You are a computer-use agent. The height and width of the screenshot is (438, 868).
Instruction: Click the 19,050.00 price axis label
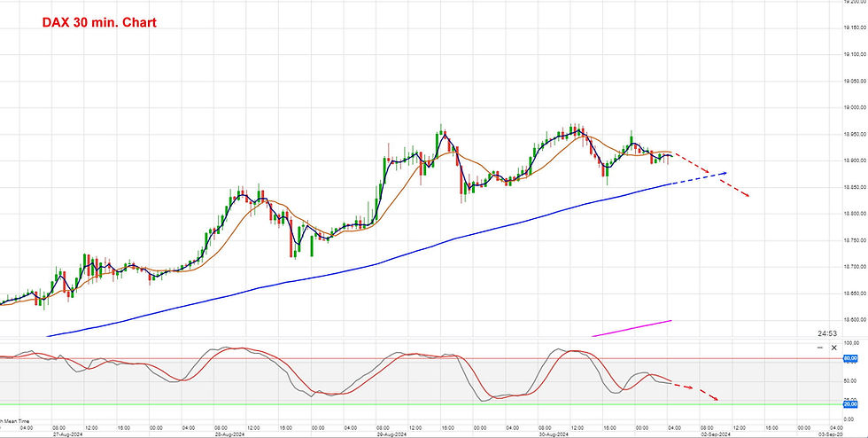click(x=854, y=81)
